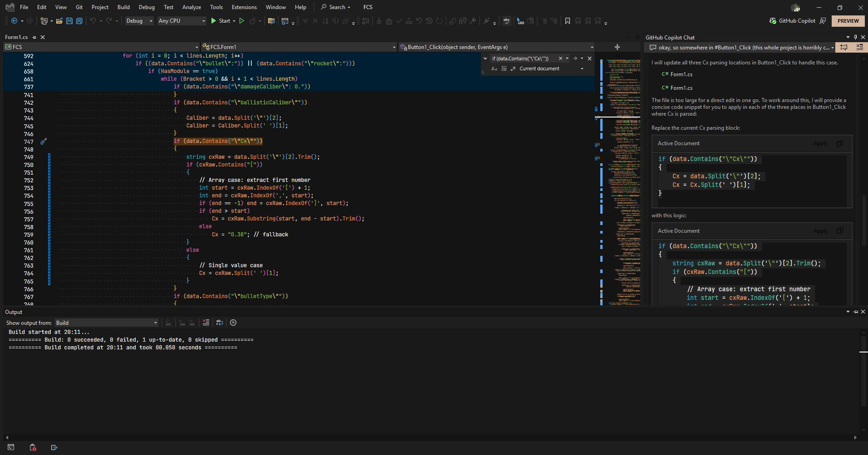Toggle Match Whole Word in find box
Screen dimensions: 868x455
(x=504, y=68)
